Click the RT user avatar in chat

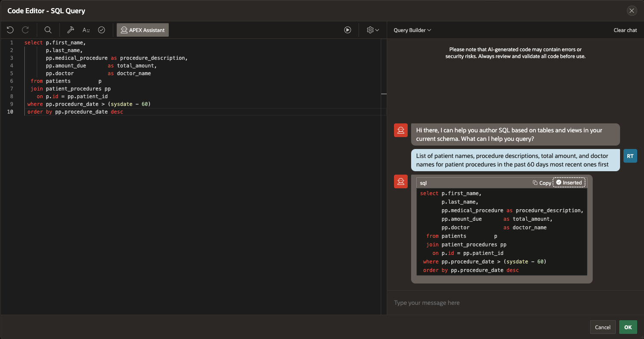(x=630, y=156)
